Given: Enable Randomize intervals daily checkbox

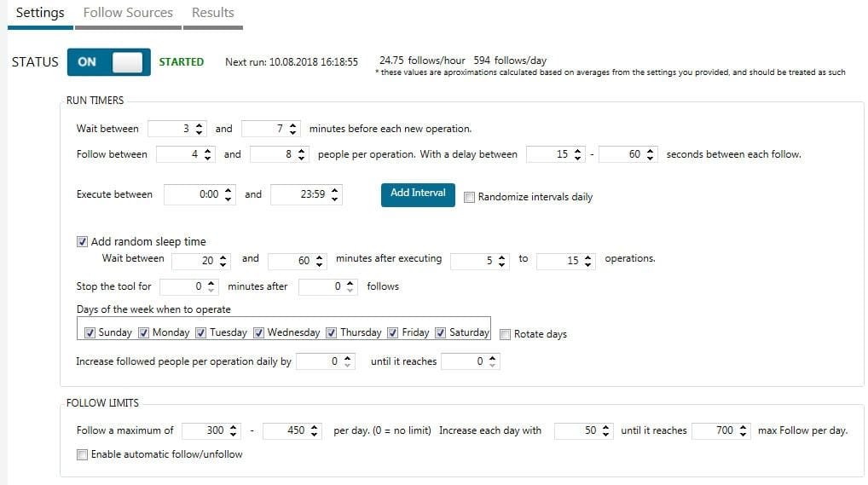Looking at the screenshot, I should pos(469,197).
